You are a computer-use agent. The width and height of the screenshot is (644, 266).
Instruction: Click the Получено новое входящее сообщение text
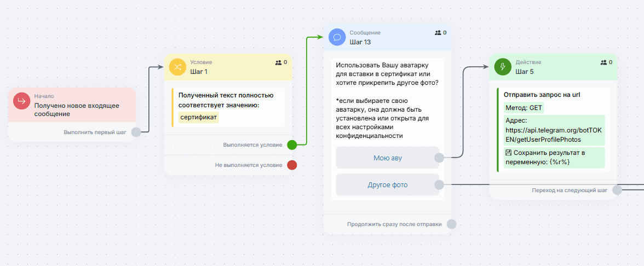[77, 109]
